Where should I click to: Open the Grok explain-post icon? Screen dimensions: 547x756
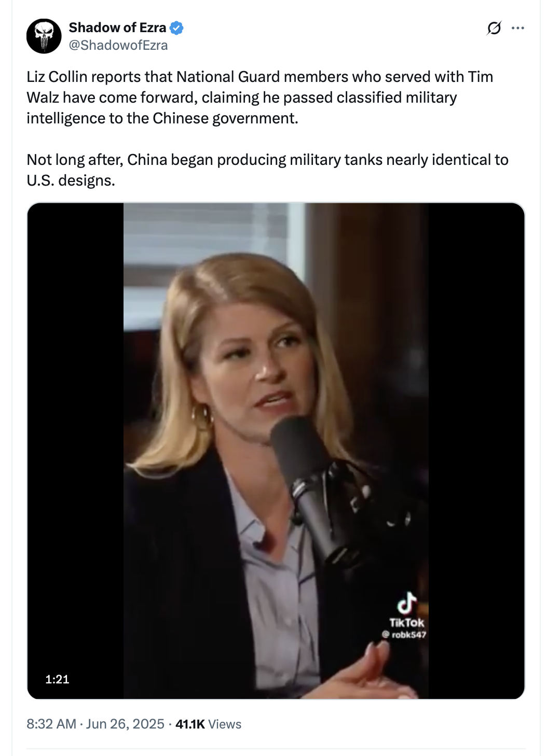click(x=494, y=28)
